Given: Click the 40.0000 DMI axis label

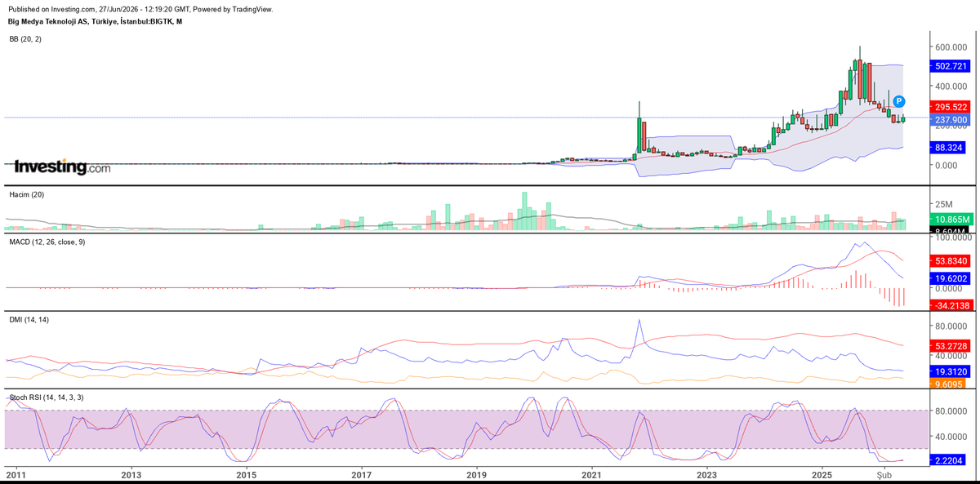Looking at the screenshot, I should click(951, 357).
